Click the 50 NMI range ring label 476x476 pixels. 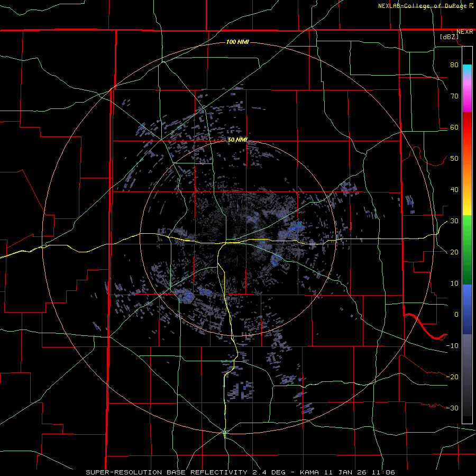pos(237,140)
